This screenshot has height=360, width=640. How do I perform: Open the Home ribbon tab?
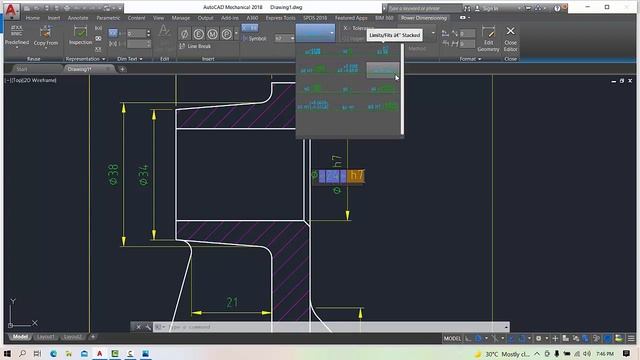[x=33, y=18]
